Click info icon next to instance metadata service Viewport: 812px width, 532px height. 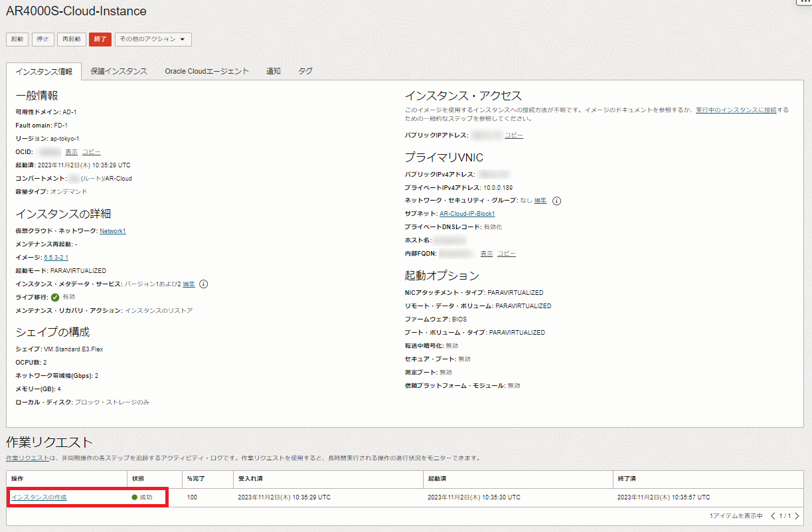pyautogui.click(x=204, y=284)
